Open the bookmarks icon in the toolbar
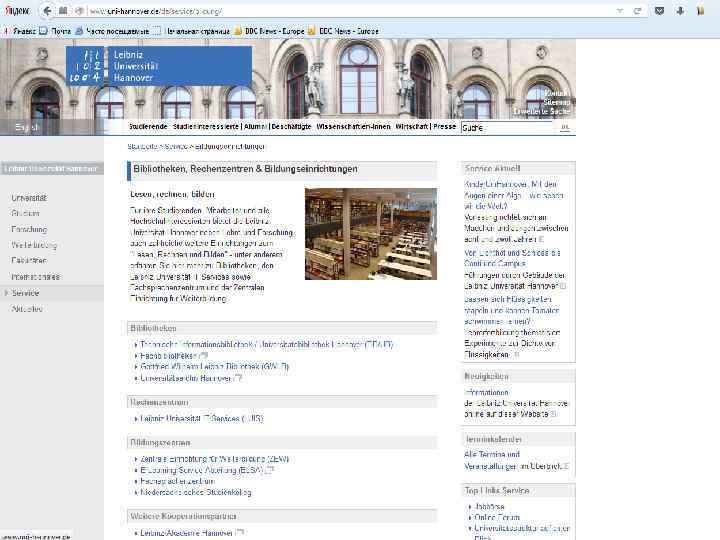The image size is (720, 540). click(700, 11)
